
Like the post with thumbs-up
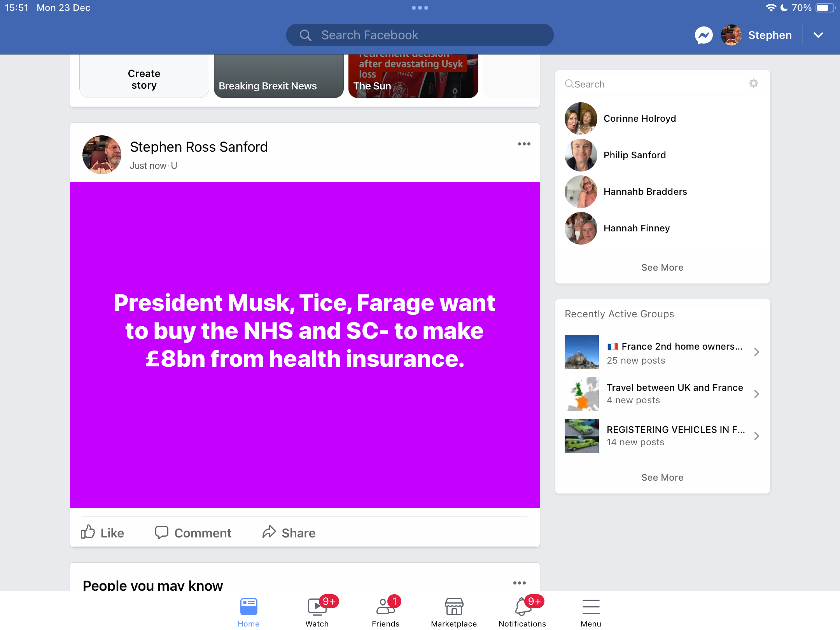102,533
